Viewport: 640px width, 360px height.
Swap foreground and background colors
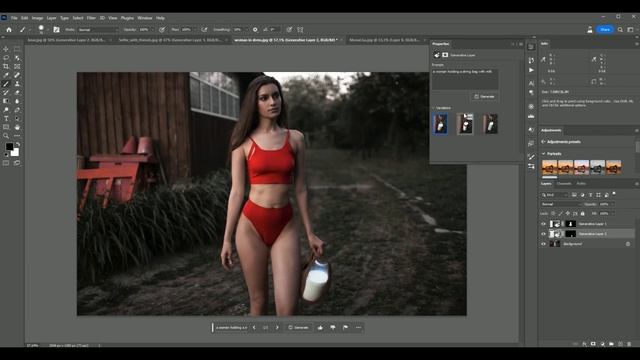tap(18, 144)
